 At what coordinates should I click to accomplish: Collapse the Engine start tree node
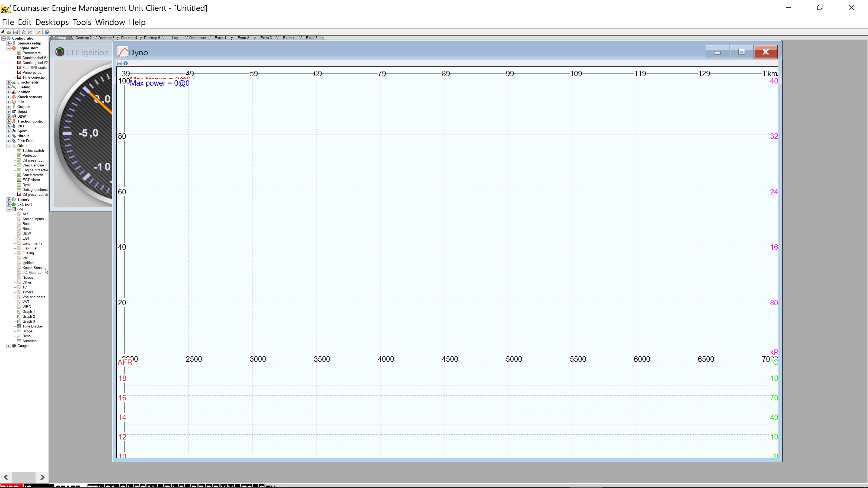pyautogui.click(x=9, y=48)
